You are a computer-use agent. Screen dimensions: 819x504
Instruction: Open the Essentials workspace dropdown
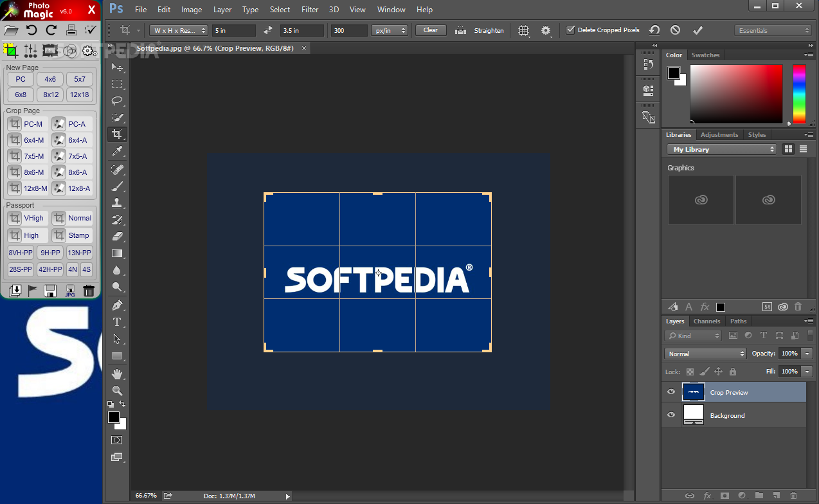[x=773, y=30]
